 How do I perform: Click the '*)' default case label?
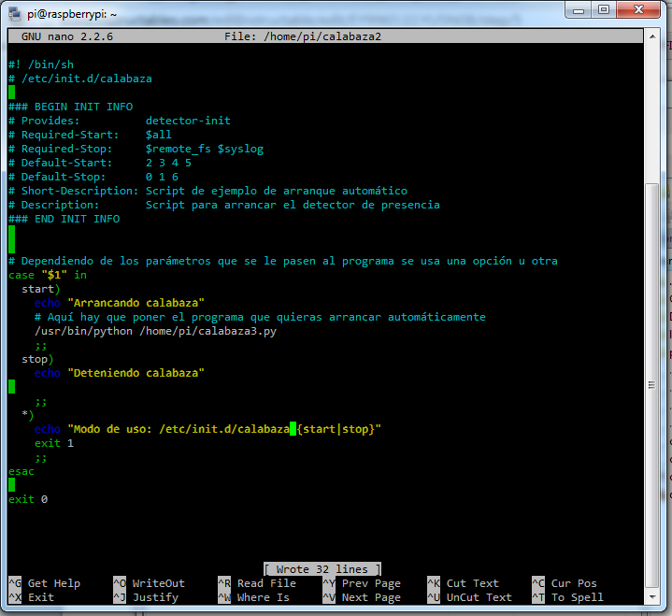coord(28,415)
